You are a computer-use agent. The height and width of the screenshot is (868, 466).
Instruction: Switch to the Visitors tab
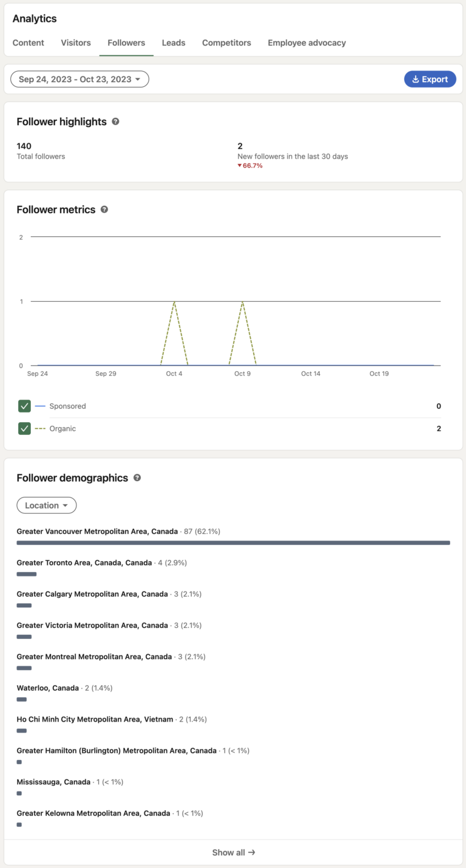click(75, 43)
